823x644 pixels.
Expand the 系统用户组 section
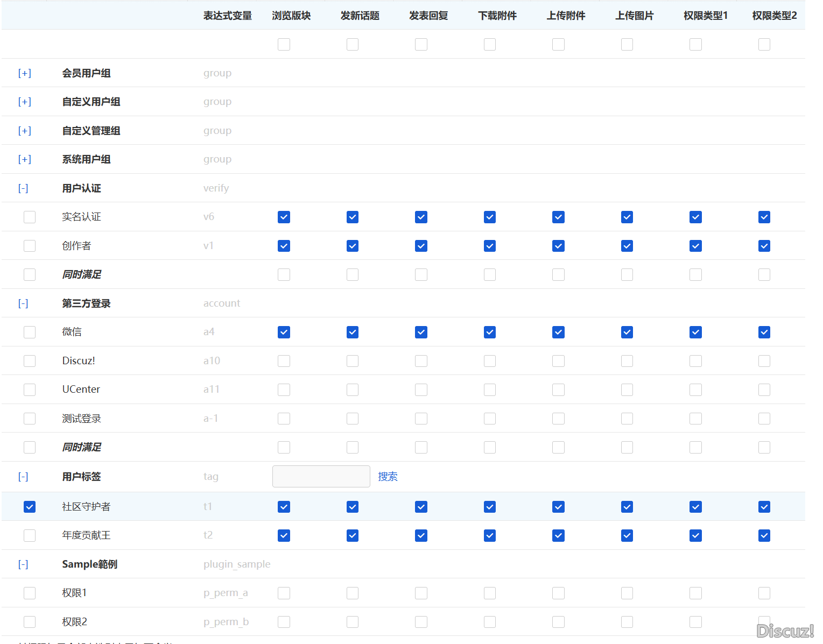click(x=24, y=159)
